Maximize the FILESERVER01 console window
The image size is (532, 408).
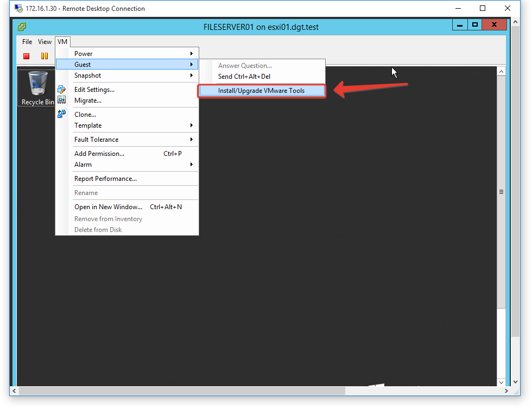[475, 25]
